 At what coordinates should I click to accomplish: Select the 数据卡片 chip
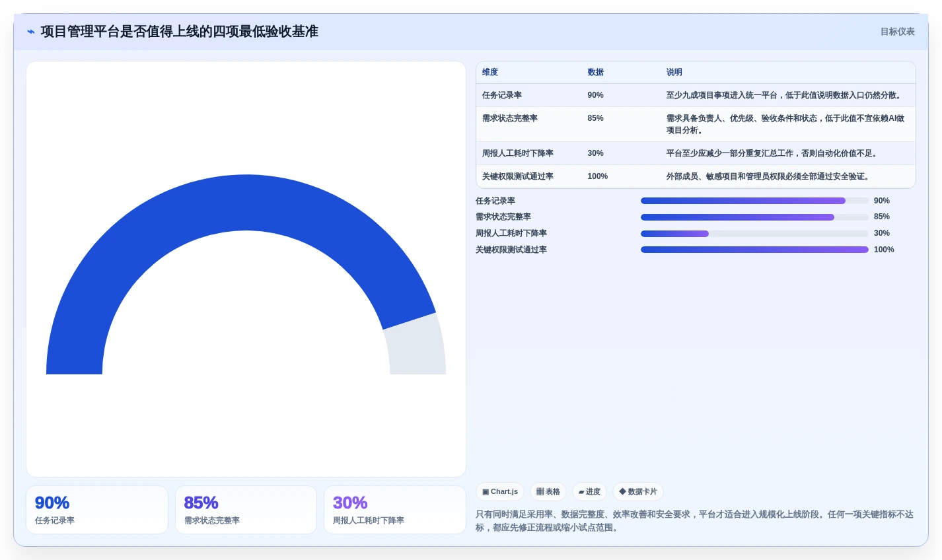[638, 491]
